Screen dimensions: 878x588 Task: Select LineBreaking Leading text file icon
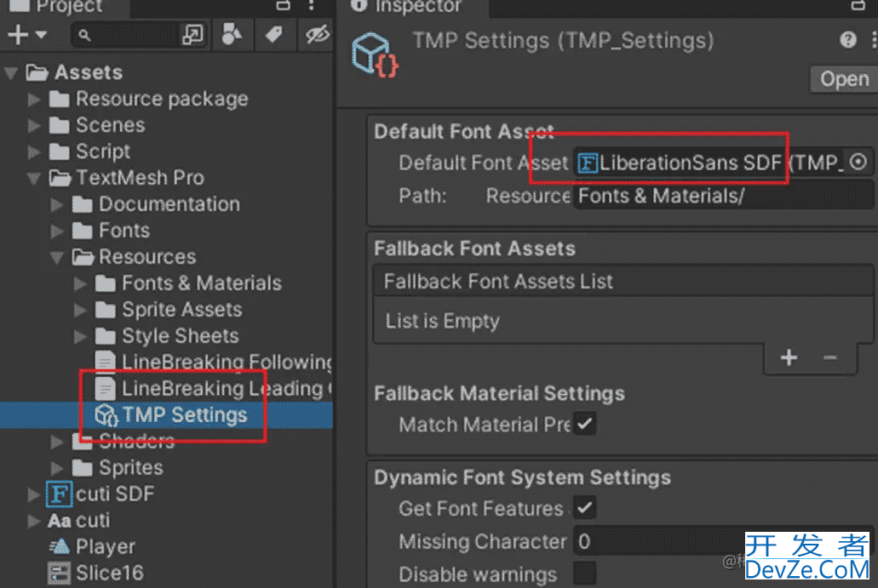pos(106,388)
